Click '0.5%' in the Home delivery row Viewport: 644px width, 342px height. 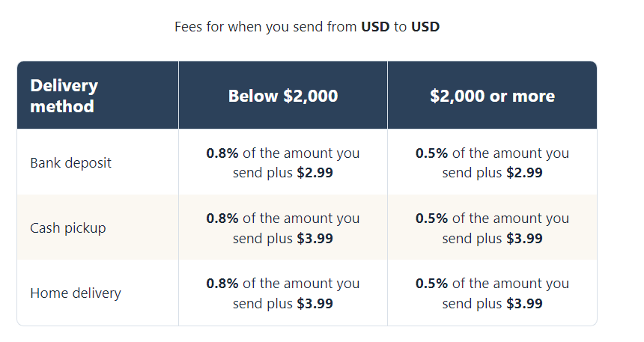pyautogui.click(x=431, y=284)
